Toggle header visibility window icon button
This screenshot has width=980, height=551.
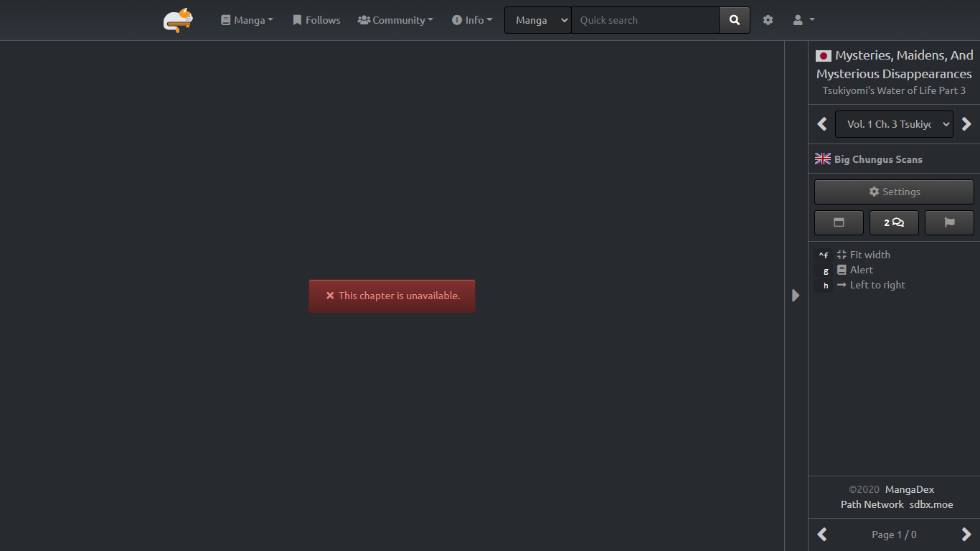(x=839, y=222)
